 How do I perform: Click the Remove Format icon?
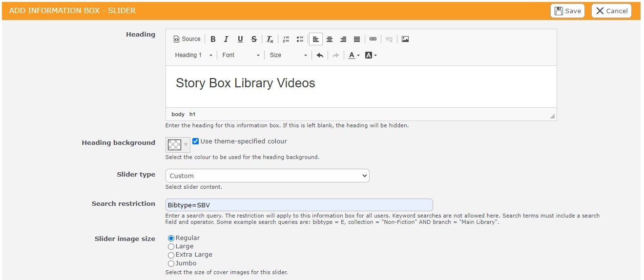pyautogui.click(x=270, y=39)
